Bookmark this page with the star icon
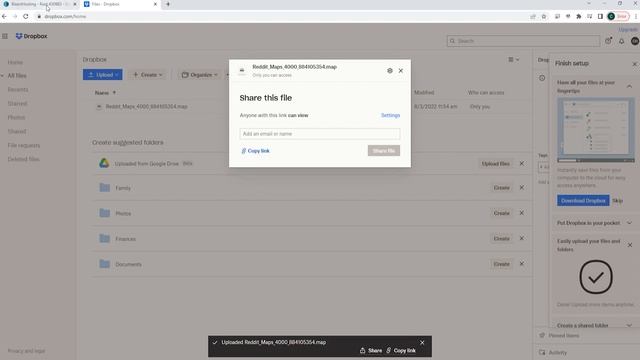 tap(544, 16)
